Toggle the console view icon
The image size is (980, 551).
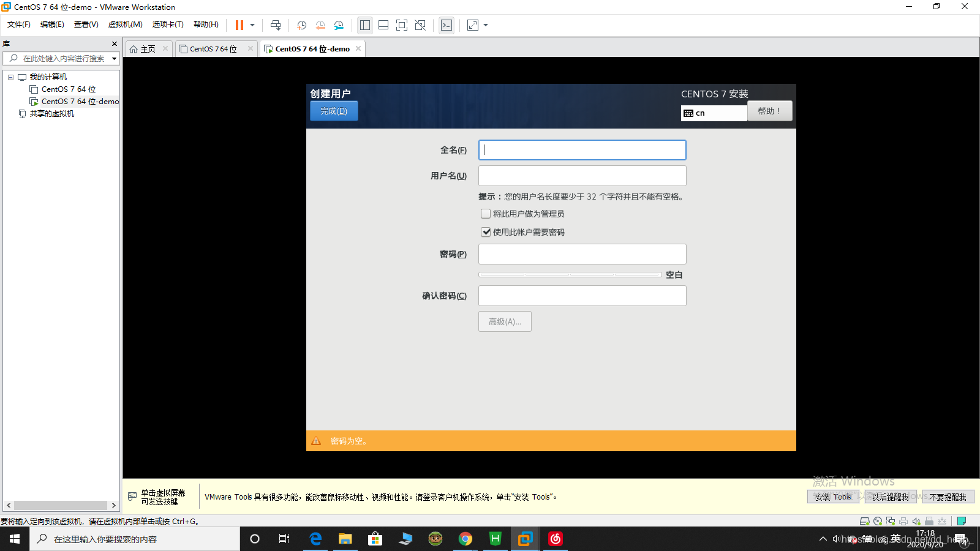click(x=447, y=25)
